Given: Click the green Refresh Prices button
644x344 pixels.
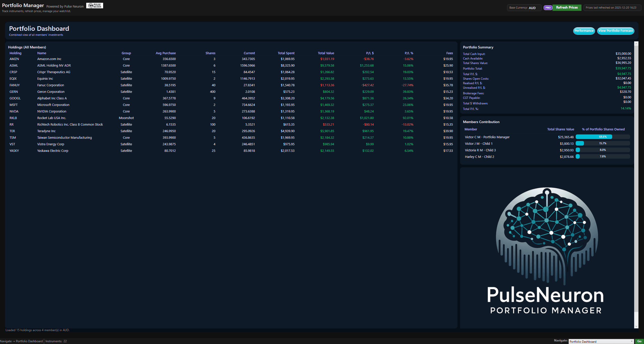Looking at the screenshot, I should (x=566, y=8).
